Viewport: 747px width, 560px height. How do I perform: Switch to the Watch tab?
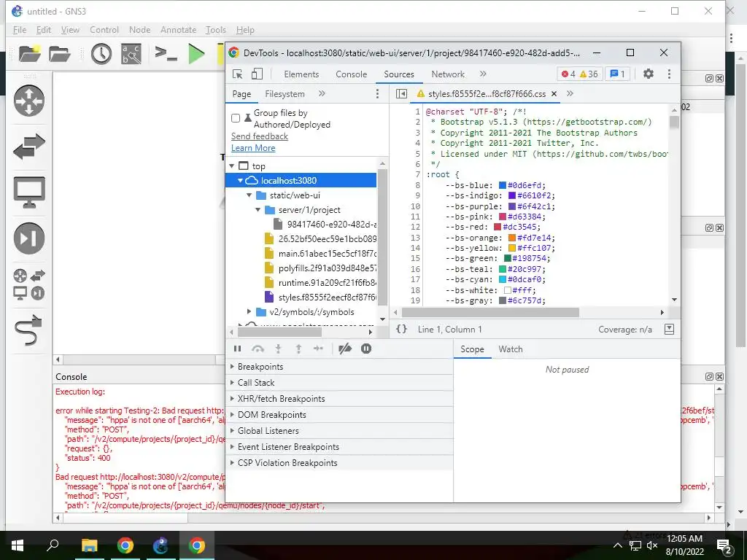[x=511, y=349]
